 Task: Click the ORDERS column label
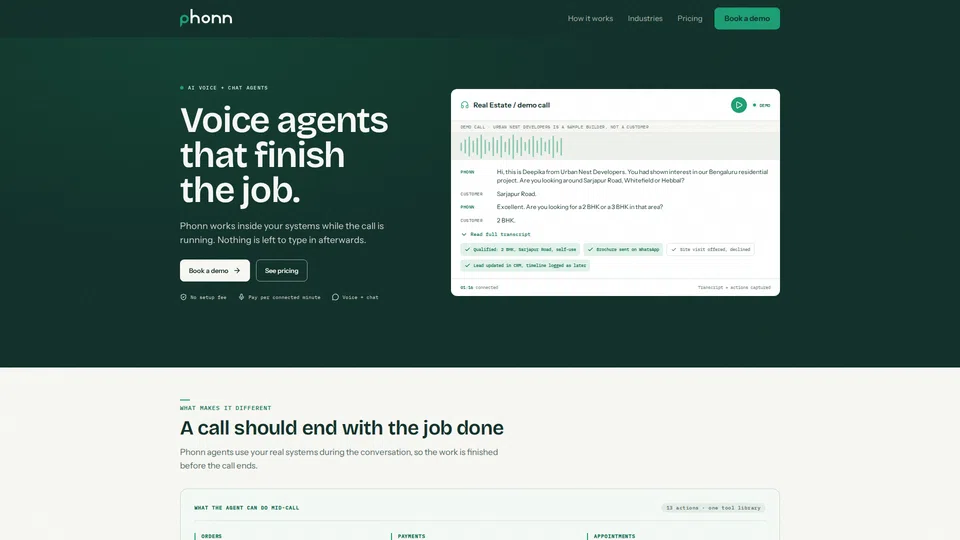click(211, 536)
